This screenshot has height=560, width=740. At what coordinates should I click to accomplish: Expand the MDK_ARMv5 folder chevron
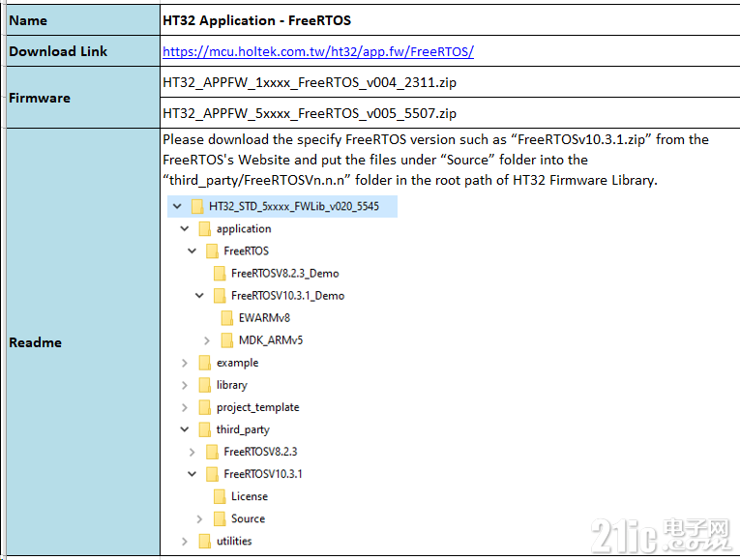click(207, 340)
